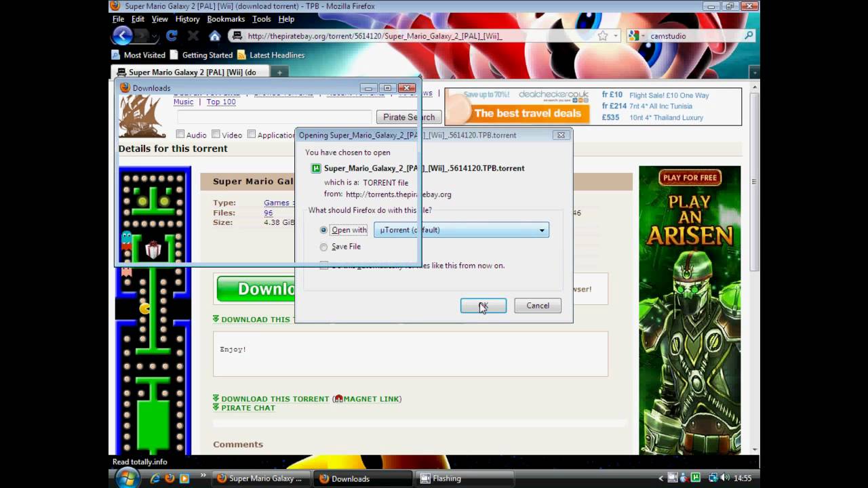The width and height of the screenshot is (868, 488).
Task: Open the PIRATE CHAT link
Action: coord(248,408)
